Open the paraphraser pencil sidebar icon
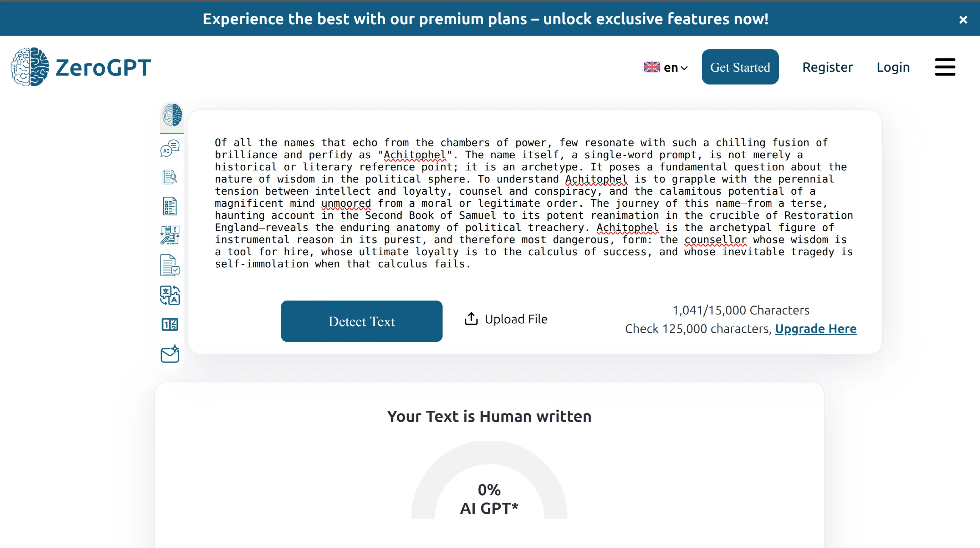 pyautogui.click(x=170, y=235)
